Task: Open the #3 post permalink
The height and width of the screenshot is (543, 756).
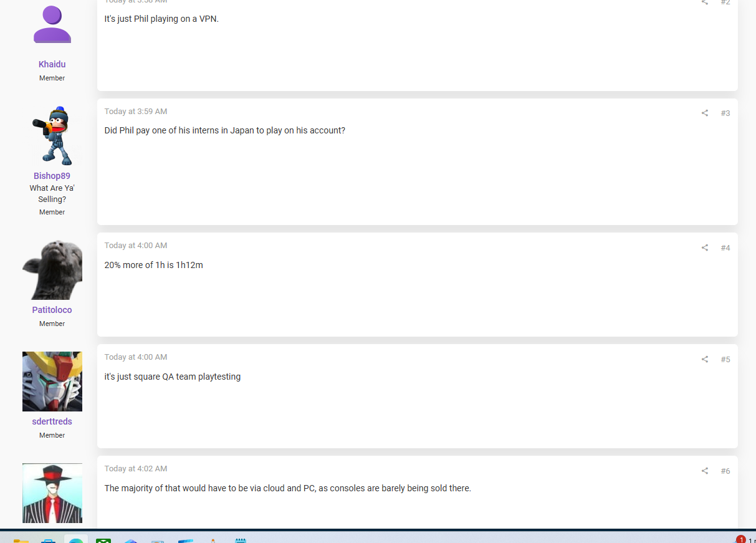Action: point(725,113)
